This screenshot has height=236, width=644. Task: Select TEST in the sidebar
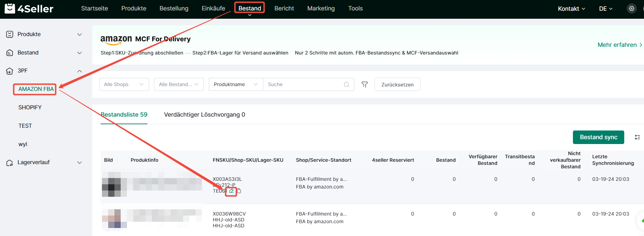tap(25, 126)
